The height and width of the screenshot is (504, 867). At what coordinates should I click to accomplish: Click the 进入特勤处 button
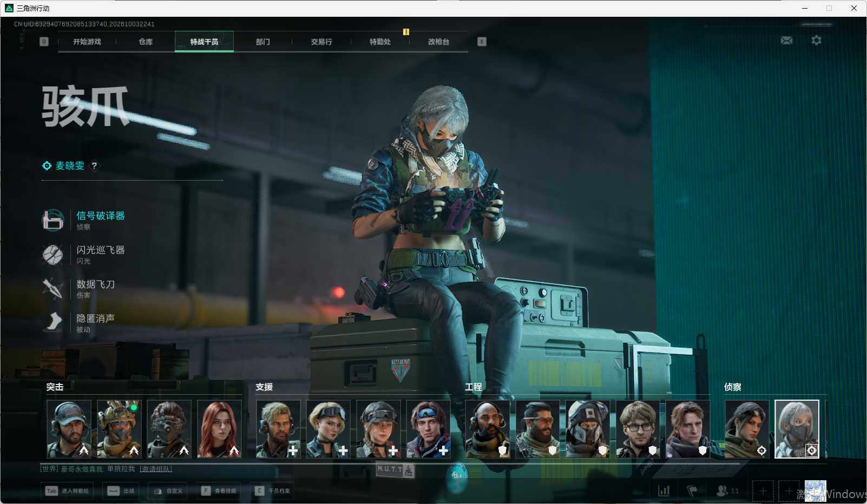coord(67,490)
